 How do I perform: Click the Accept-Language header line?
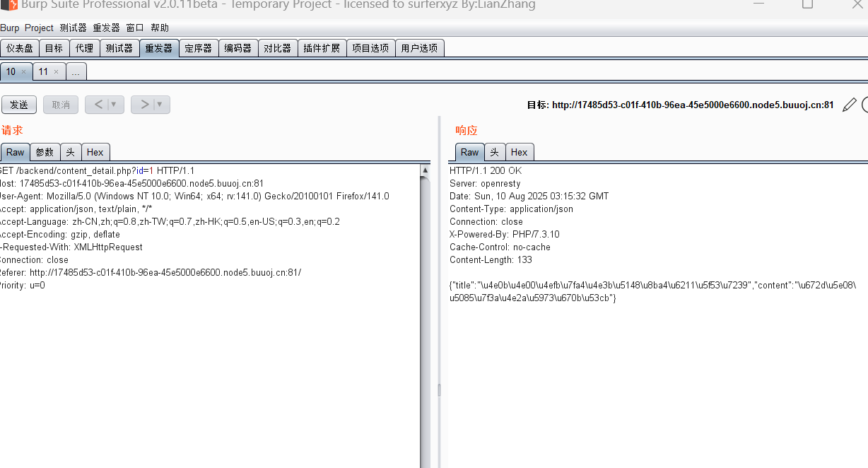click(170, 221)
